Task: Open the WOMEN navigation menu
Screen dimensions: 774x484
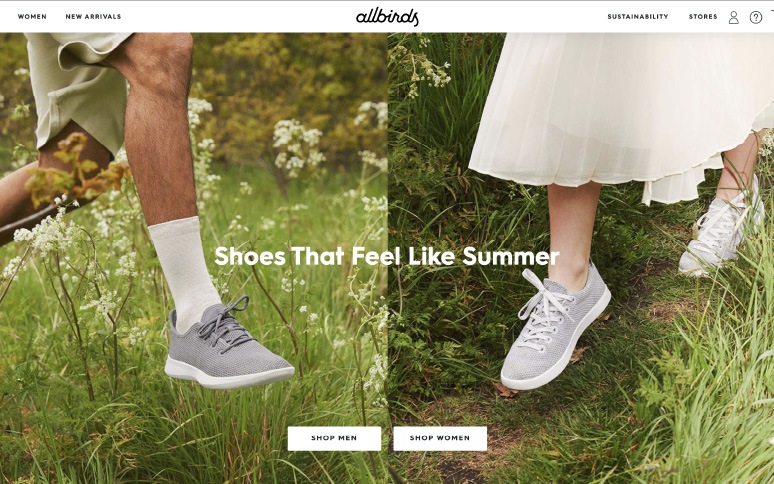Action: point(32,17)
